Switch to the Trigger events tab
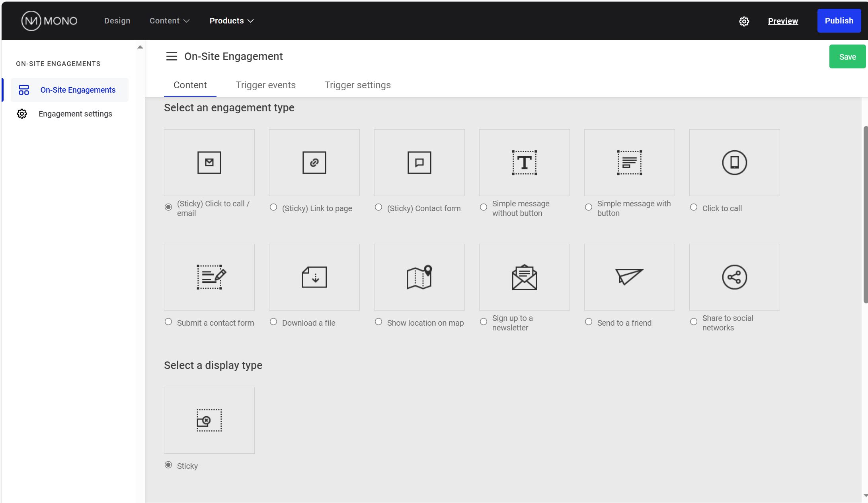Screen dimensions: 868x503 pyautogui.click(x=265, y=85)
